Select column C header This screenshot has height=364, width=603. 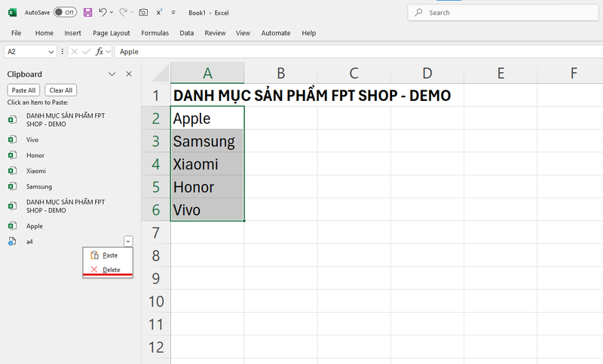[354, 73]
